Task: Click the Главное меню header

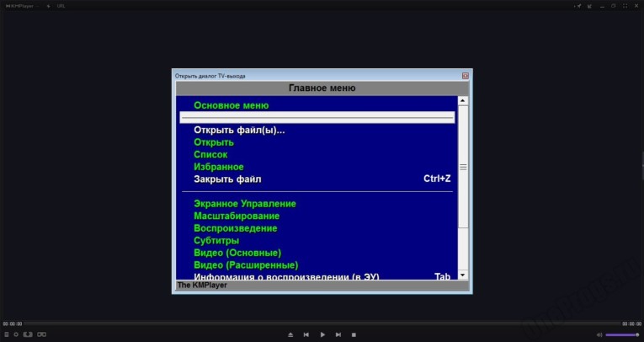Action: (x=322, y=88)
